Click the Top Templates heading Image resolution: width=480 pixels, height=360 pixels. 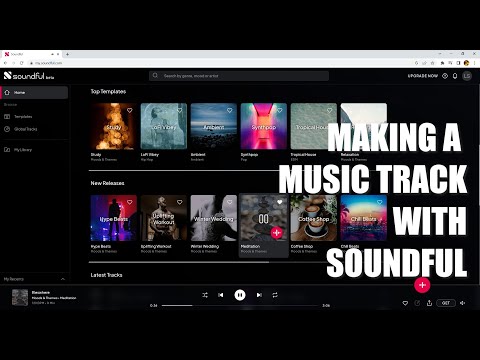pos(108,91)
